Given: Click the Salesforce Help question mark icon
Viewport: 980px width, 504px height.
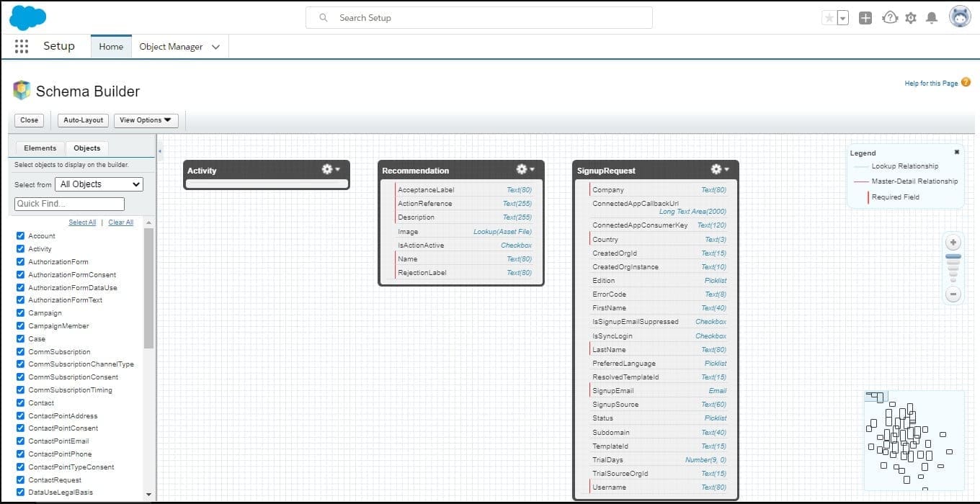Looking at the screenshot, I should click(889, 18).
